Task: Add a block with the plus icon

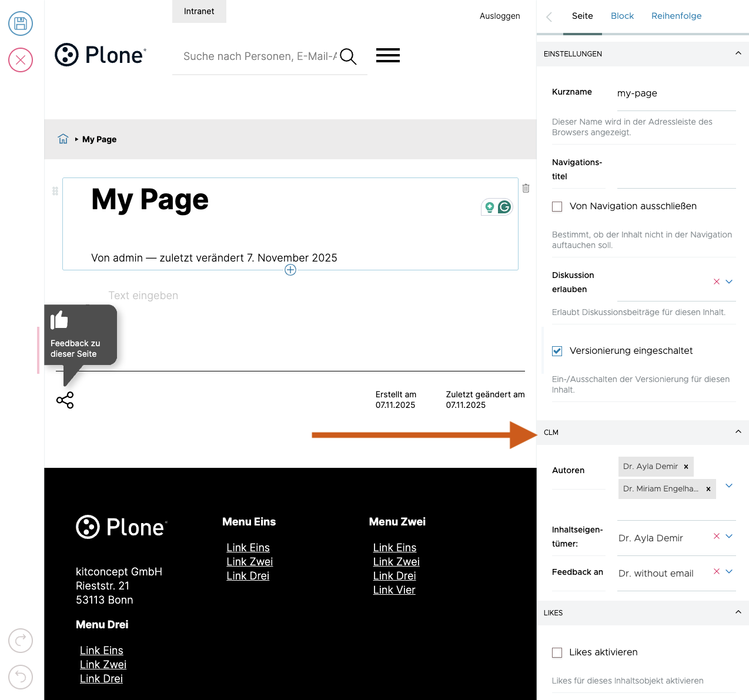Action: (x=290, y=270)
